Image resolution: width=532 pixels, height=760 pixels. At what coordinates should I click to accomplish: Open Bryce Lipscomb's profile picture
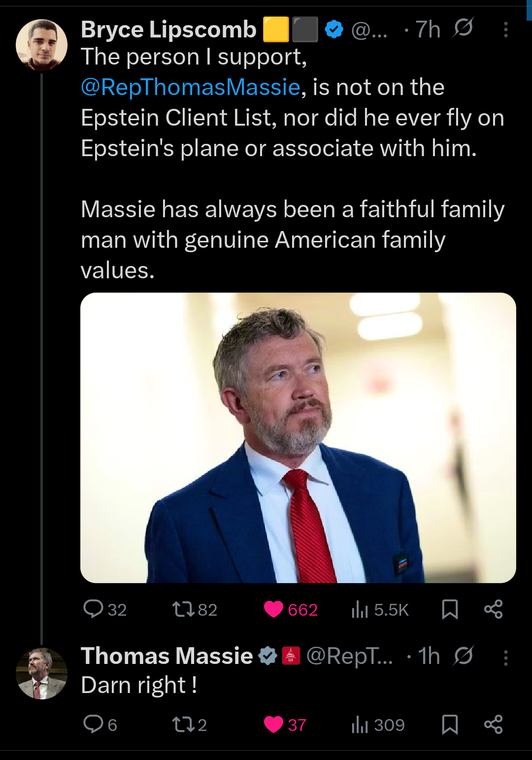click(x=42, y=45)
